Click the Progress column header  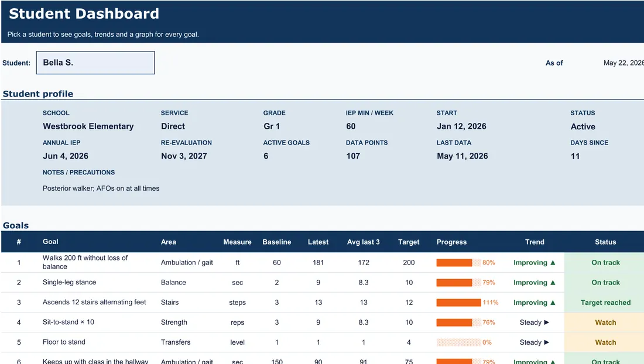[x=452, y=242]
